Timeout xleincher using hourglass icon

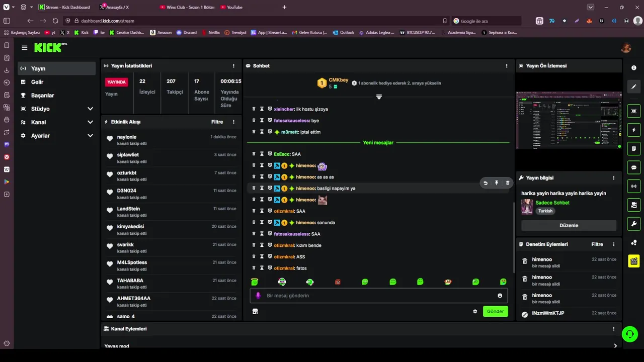click(x=262, y=109)
